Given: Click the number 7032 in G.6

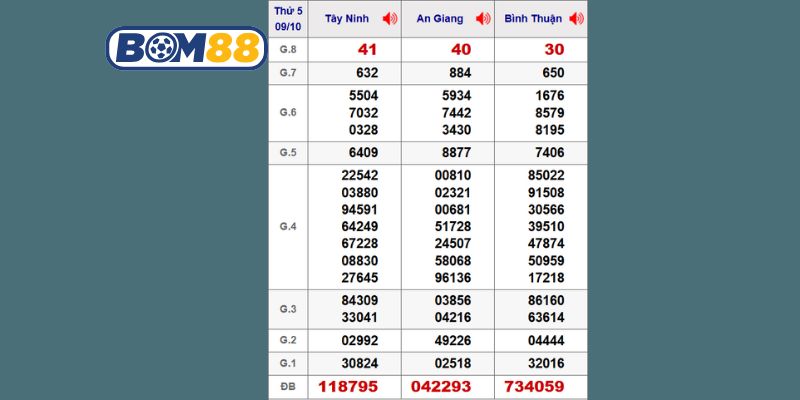Looking at the screenshot, I should tap(364, 113).
